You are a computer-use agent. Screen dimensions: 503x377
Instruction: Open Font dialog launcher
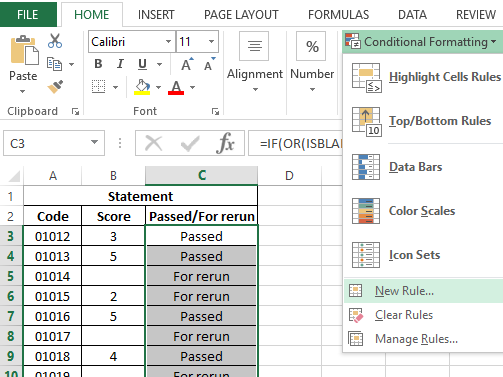tap(215, 112)
